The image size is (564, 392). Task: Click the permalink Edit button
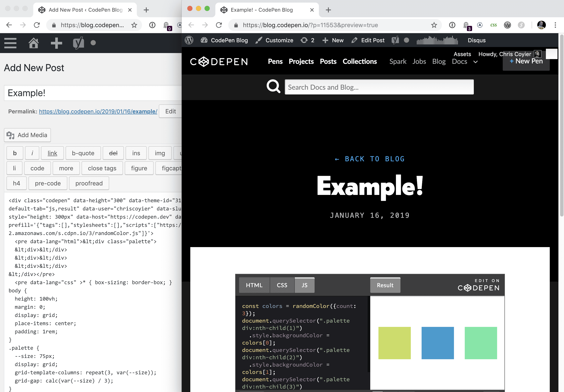coord(170,111)
